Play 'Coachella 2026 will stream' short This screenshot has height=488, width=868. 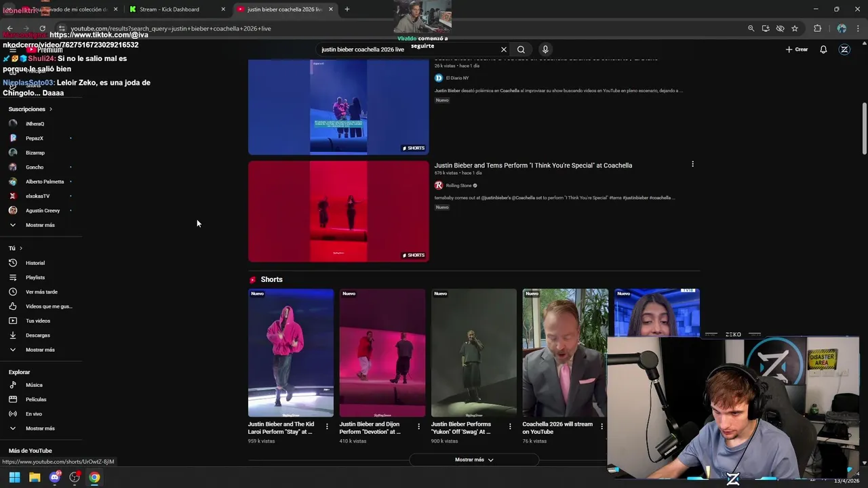(565, 352)
